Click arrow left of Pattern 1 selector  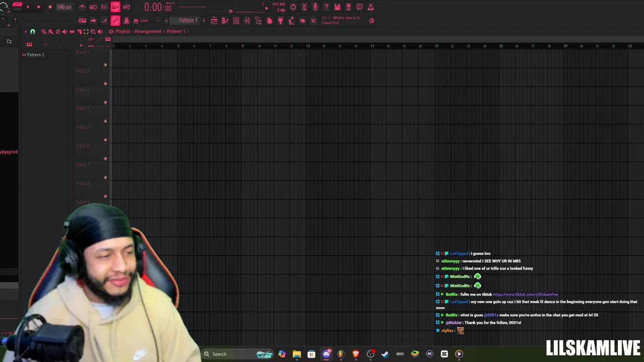point(167,21)
